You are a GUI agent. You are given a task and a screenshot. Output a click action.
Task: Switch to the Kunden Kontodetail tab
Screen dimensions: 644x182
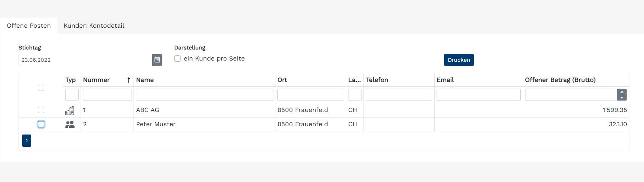(94, 26)
